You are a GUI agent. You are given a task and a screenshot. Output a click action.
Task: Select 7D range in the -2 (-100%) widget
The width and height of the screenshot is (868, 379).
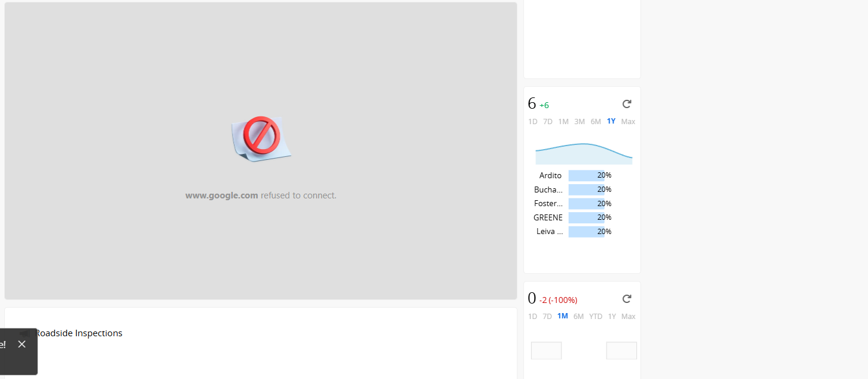click(548, 316)
